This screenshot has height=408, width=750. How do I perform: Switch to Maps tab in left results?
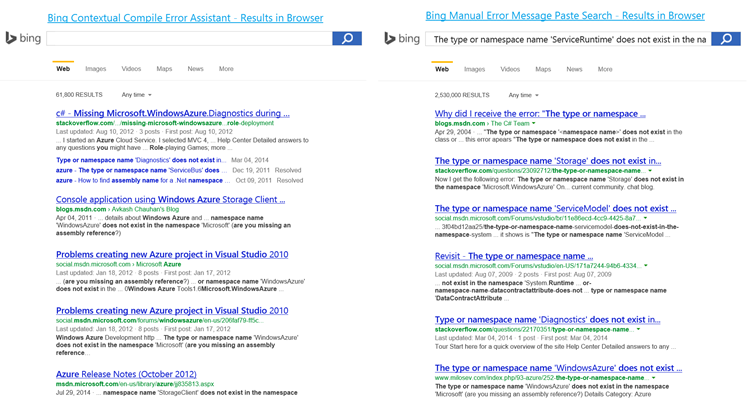pos(164,69)
